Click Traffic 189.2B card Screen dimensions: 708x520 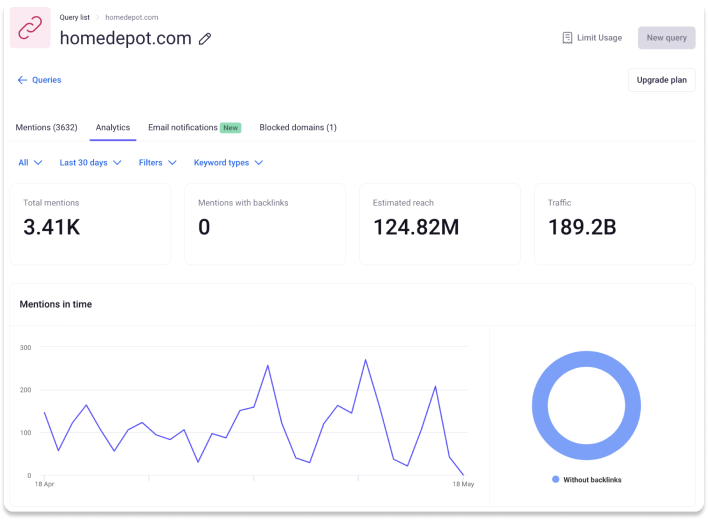coord(615,224)
